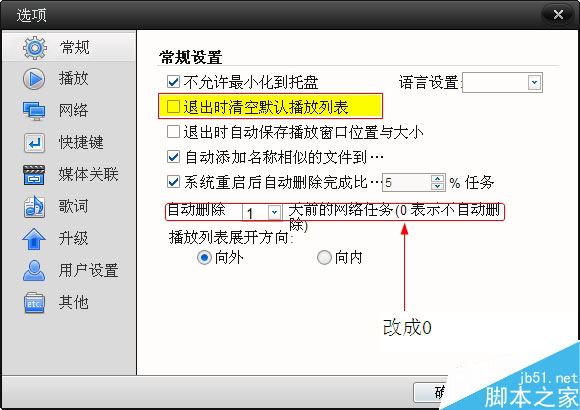Screen dimensions: 580x410
Task: Toggle 自动添加名称相似的文件 checkbox
Action: (x=173, y=157)
